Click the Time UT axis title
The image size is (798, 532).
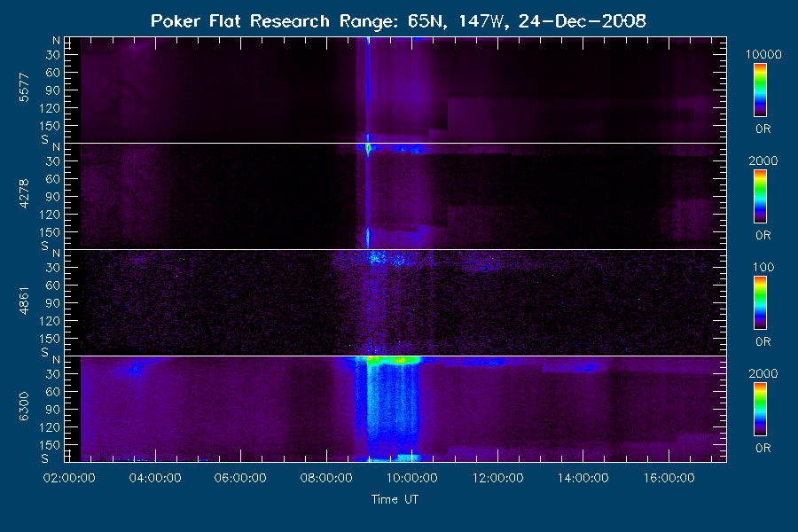tap(395, 499)
